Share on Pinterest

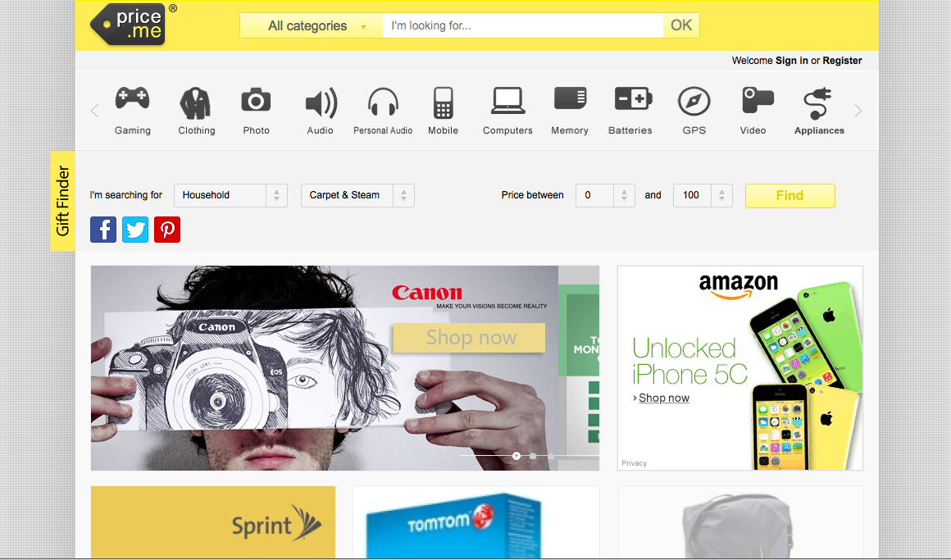pos(166,230)
